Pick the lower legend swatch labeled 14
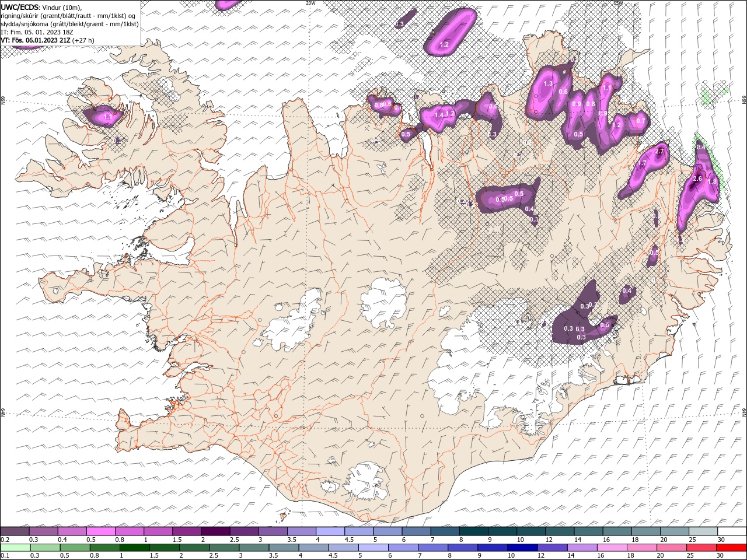Screen dimensions: 747x560 click(x=582, y=548)
